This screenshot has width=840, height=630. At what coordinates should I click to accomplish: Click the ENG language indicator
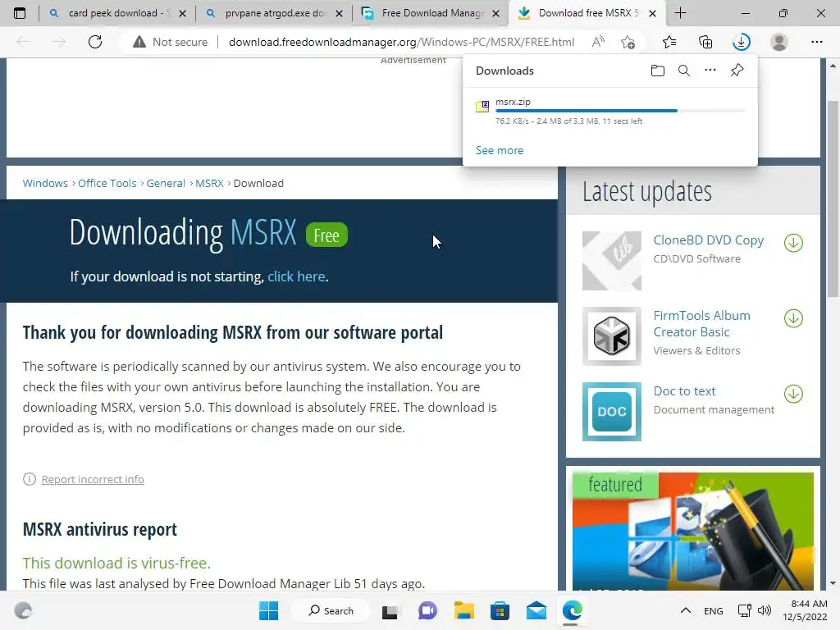[x=713, y=610]
